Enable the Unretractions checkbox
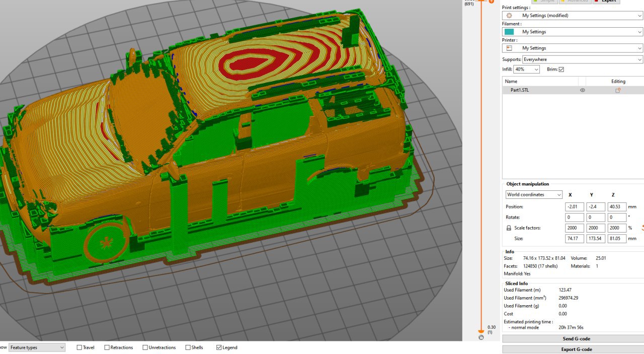Screen dimensions: 644x354 (x=145, y=347)
